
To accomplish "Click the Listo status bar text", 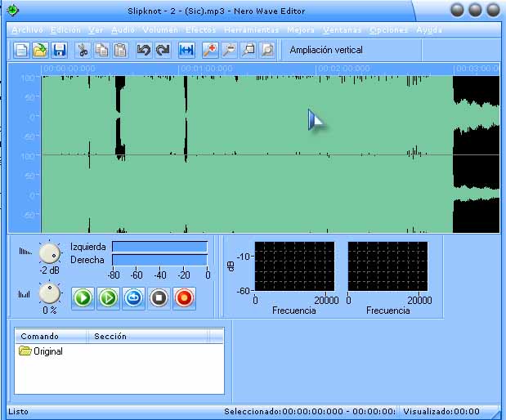I will (x=19, y=412).
